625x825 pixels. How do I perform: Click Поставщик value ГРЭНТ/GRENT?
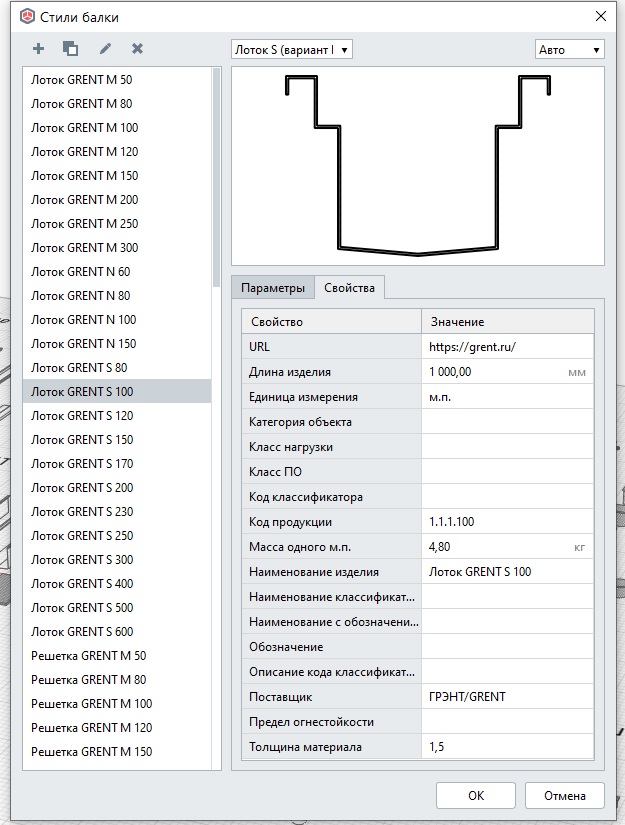507,697
